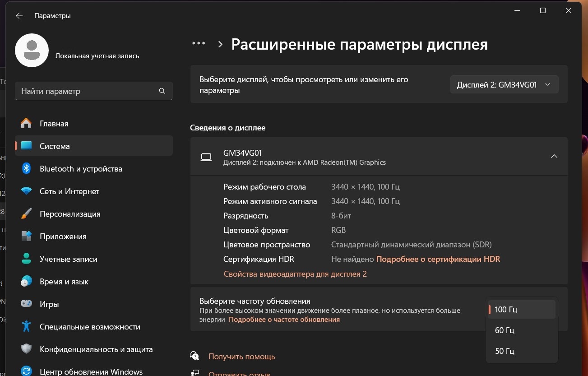Expand the breadcrumb ellipsis menu
The width and height of the screenshot is (588, 376).
[199, 44]
